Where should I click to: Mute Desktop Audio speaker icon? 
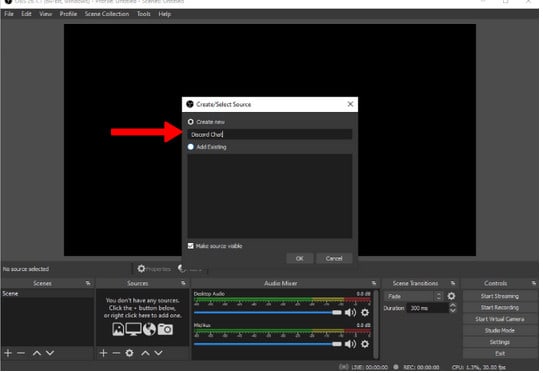pyautogui.click(x=350, y=313)
